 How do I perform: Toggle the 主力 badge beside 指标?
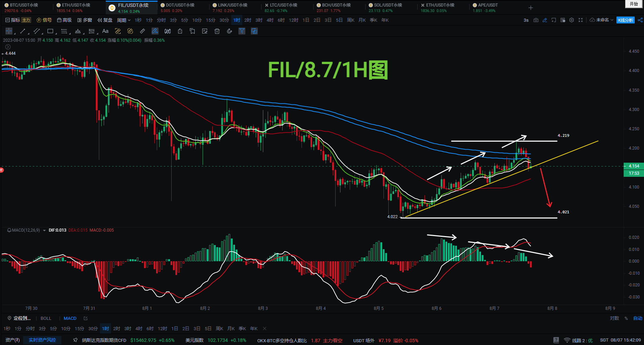(26, 20)
